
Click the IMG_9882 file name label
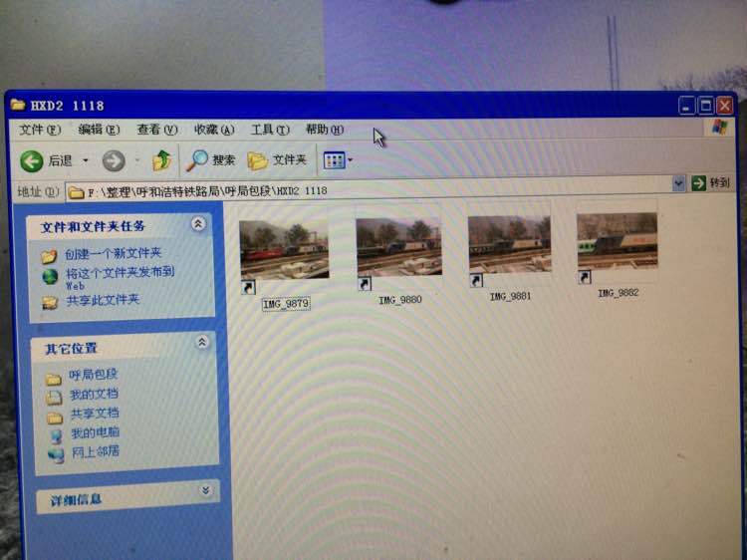619,293
